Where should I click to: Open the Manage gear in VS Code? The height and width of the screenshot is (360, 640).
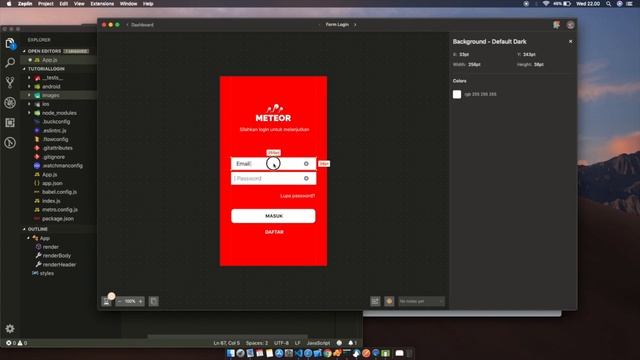pos(10,328)
